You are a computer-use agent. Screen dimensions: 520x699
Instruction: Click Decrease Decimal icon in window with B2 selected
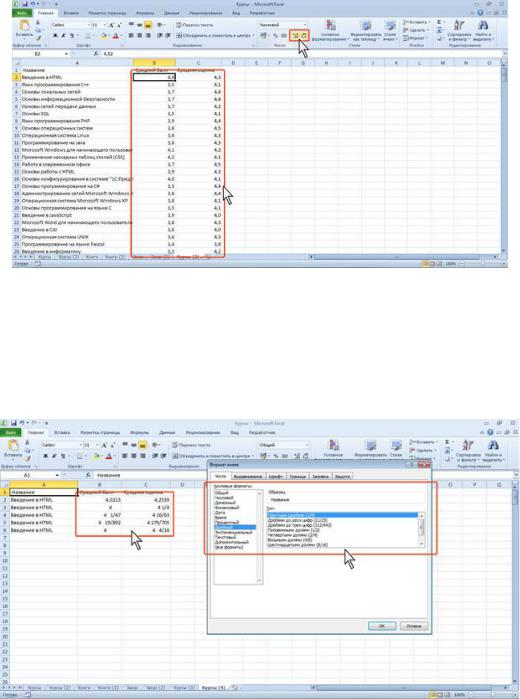tap(304, 35)
